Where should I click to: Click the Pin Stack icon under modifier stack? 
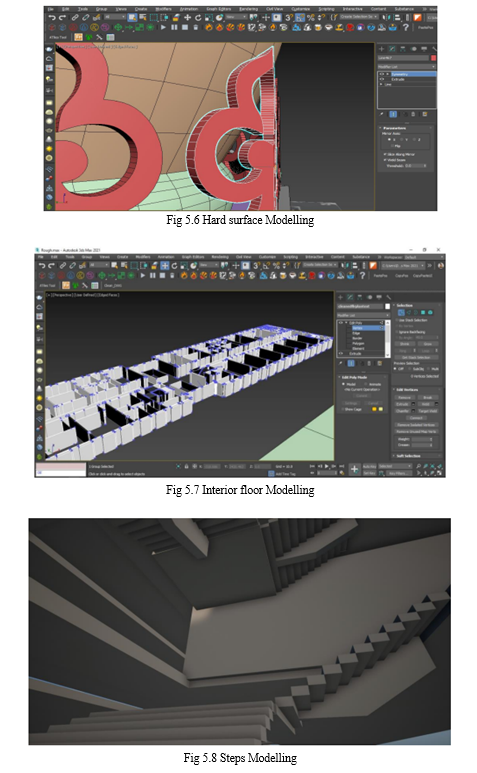pyautogui.click(x=341, y=363)
